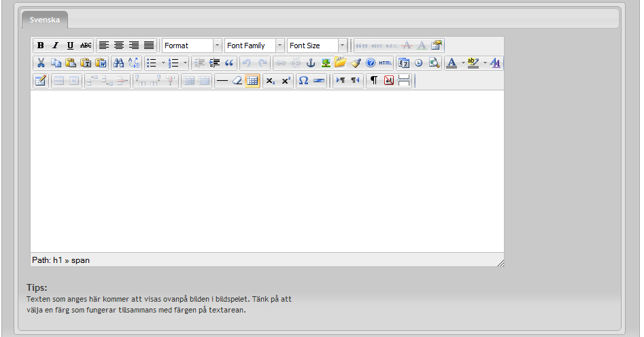Click inside the editor text area

[x=267, y=171]
